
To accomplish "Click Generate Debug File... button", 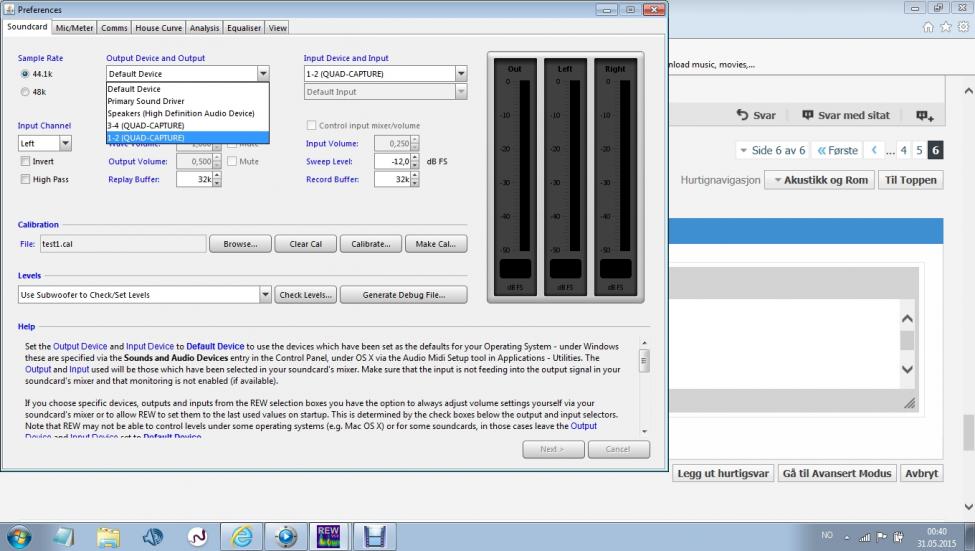I will pyautogui.click(x=404, y=295).
